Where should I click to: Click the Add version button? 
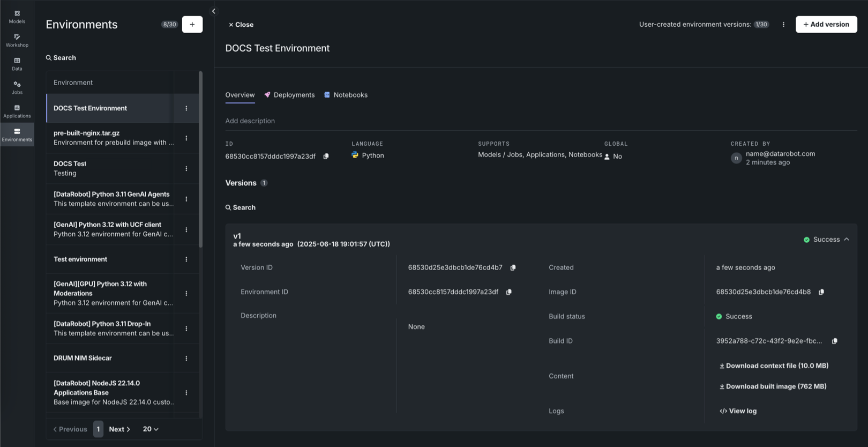tap(826, 24)
